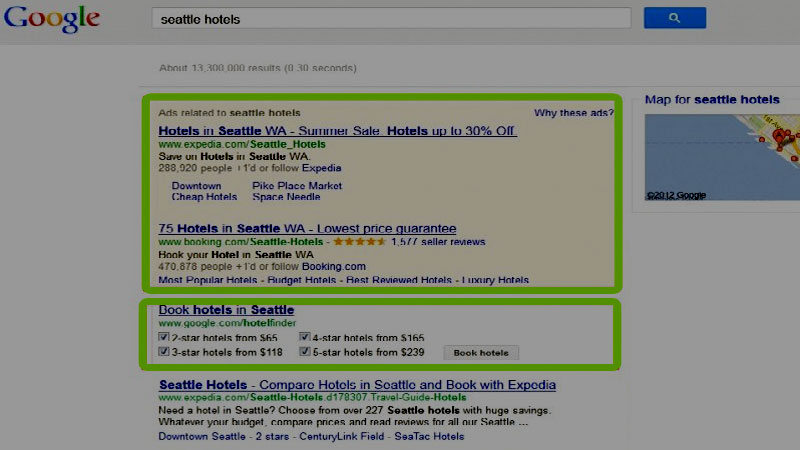Uncheck the 3-star hotels from $118 checkbox
This screenshot has height=450, width=800.
tap(164, 352)
